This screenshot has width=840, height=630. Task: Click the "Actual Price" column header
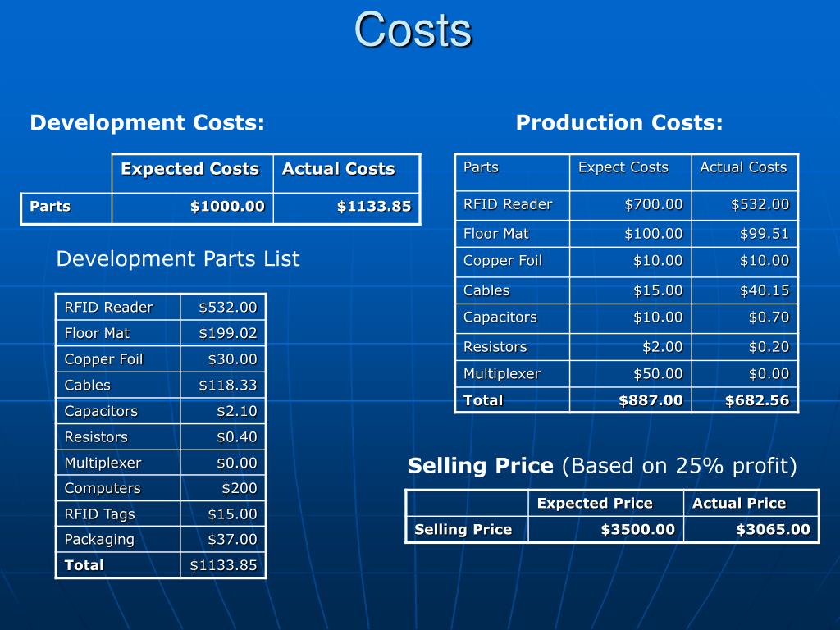(739, 503)
